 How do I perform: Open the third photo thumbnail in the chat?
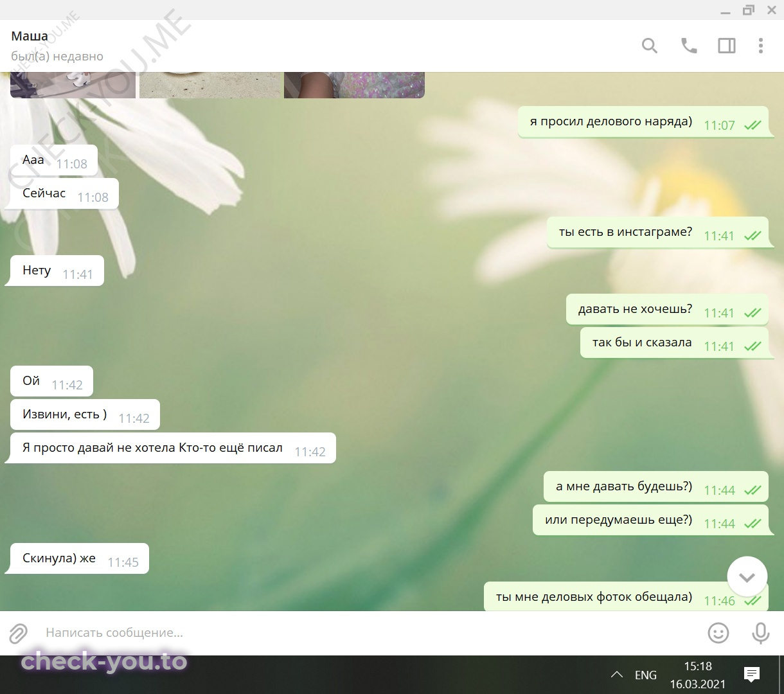point(354,85)
